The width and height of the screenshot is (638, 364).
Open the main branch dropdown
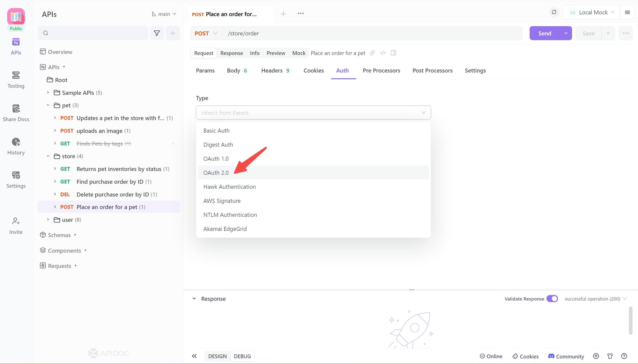point(164,14)
